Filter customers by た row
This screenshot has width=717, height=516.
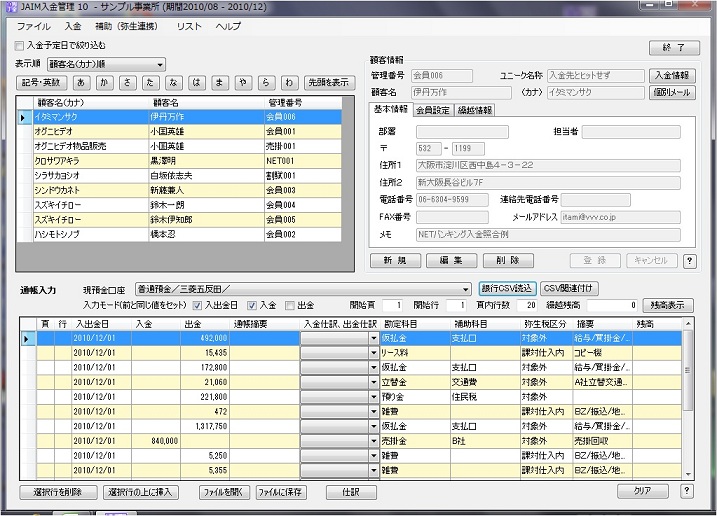click(x=150, y=82)
